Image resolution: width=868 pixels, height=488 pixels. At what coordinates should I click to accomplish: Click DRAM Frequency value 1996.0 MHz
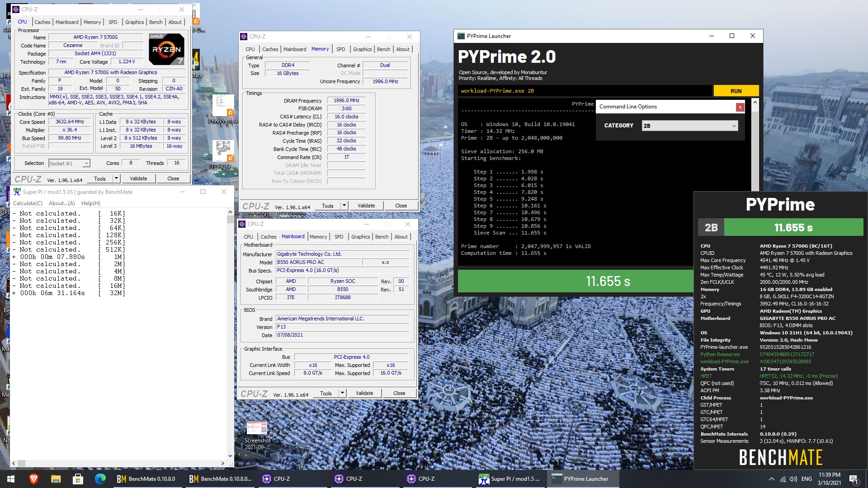346,101
